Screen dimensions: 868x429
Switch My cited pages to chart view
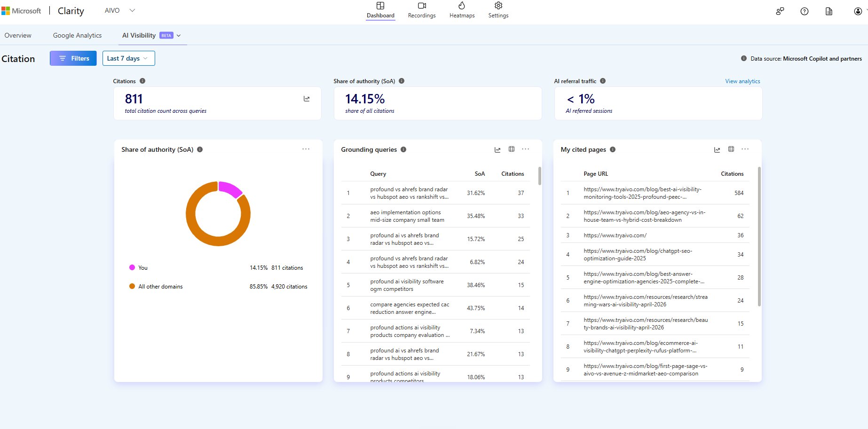[x=717, y=149]
